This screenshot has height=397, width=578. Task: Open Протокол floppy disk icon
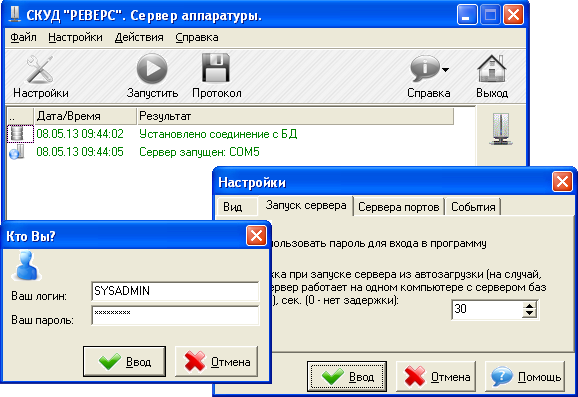tap(216, 68)
